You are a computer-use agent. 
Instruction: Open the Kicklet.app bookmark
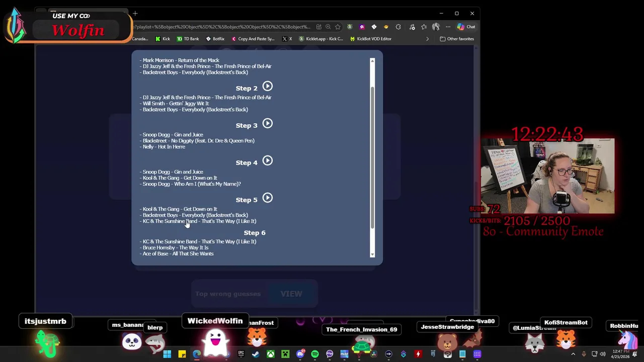(x=321, y=39)
